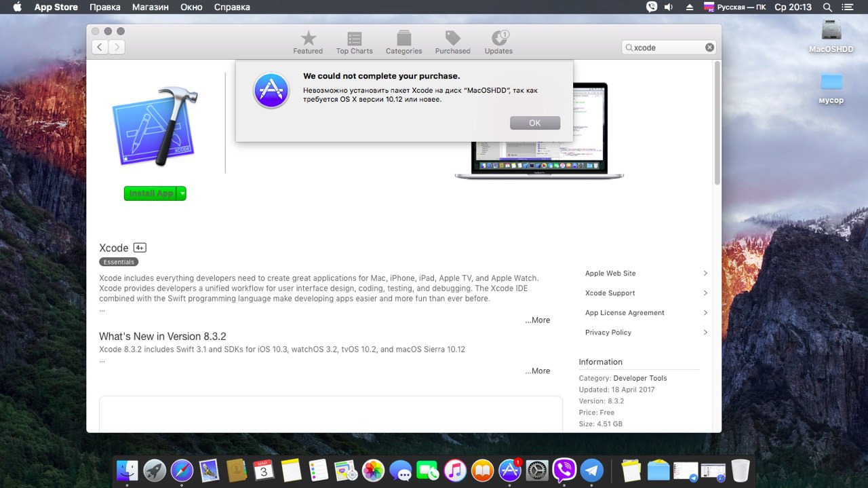Select the MacOSHDD desktop drive
Screen dimensions: 868x488
point(831,35)
